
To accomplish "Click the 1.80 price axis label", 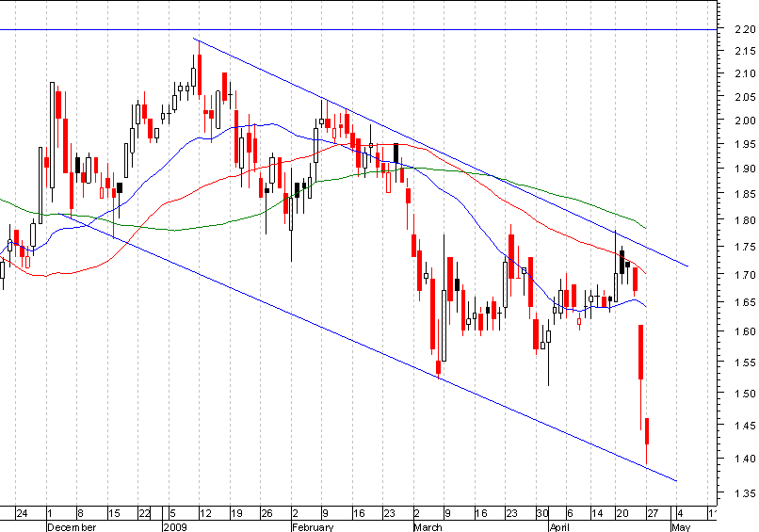I will [x=745, y=219].
